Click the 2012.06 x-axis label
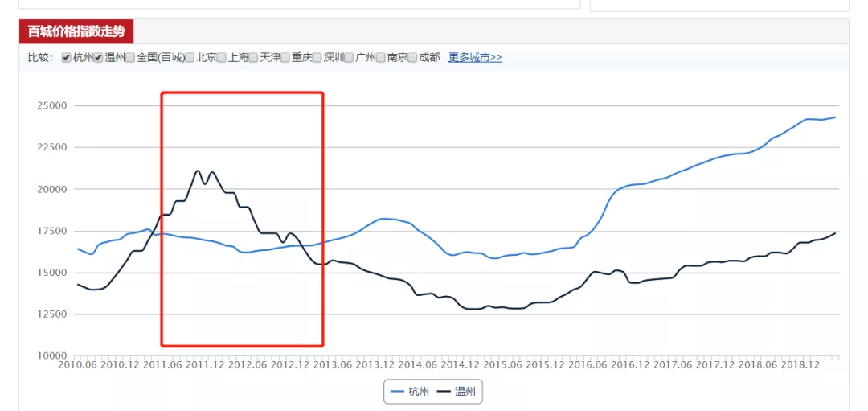The image size is (868, 411). (248, 366)
